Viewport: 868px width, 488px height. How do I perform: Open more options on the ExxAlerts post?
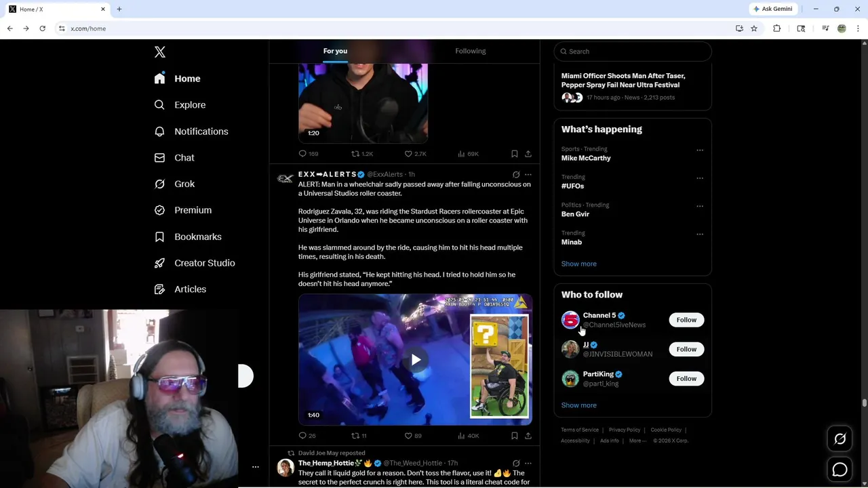(x=528, y=174)
